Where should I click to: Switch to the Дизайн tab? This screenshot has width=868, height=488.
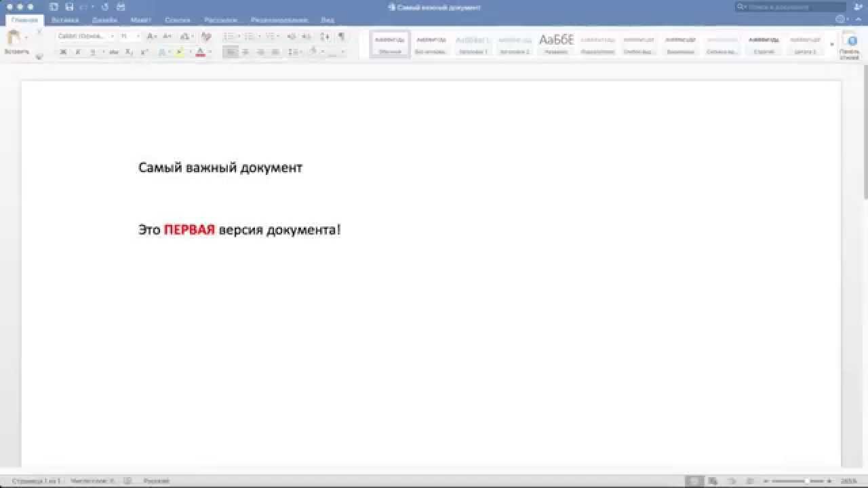point(105,20)
